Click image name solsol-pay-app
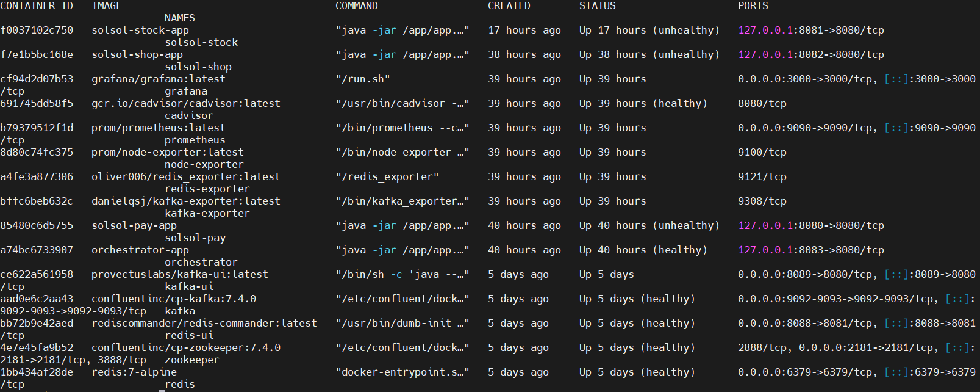Screen dimensions: 980x392 [134, 226]
